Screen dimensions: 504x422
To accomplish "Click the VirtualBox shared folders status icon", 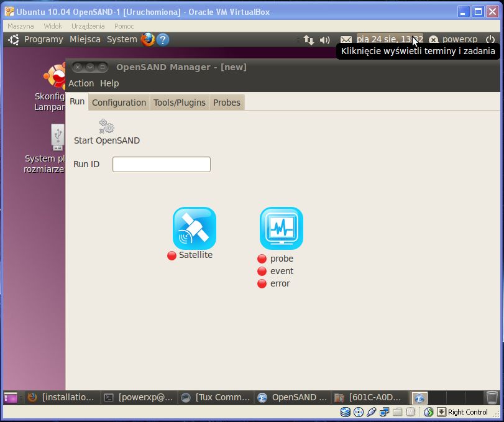I will tap(397, 412).
